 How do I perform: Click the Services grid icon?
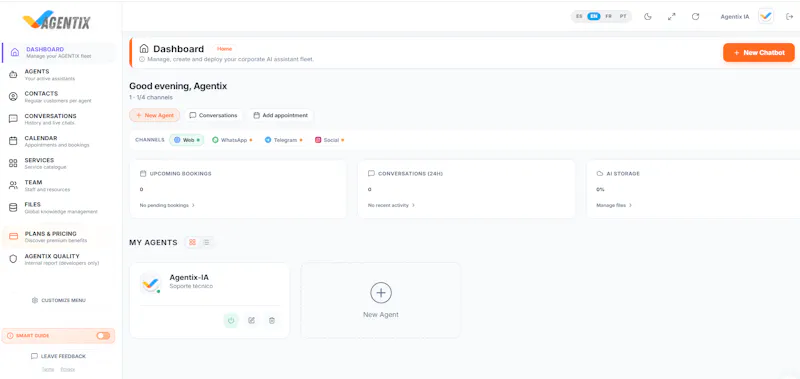tap(13, 163)
